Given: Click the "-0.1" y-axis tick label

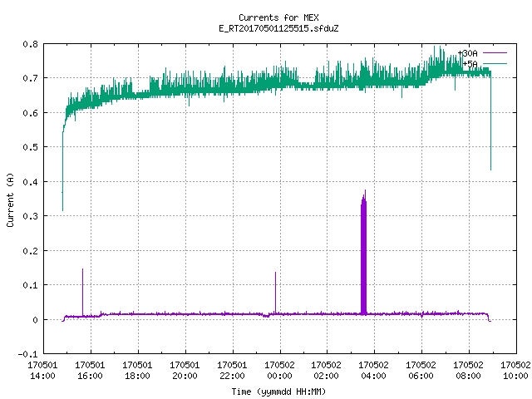Looking at the screenshot, I should pyautogui.click(x=27, y=354).
